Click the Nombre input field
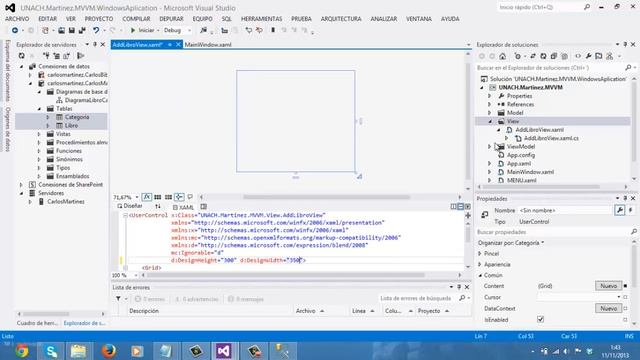640x360 pixels. [x=565, y=210]
